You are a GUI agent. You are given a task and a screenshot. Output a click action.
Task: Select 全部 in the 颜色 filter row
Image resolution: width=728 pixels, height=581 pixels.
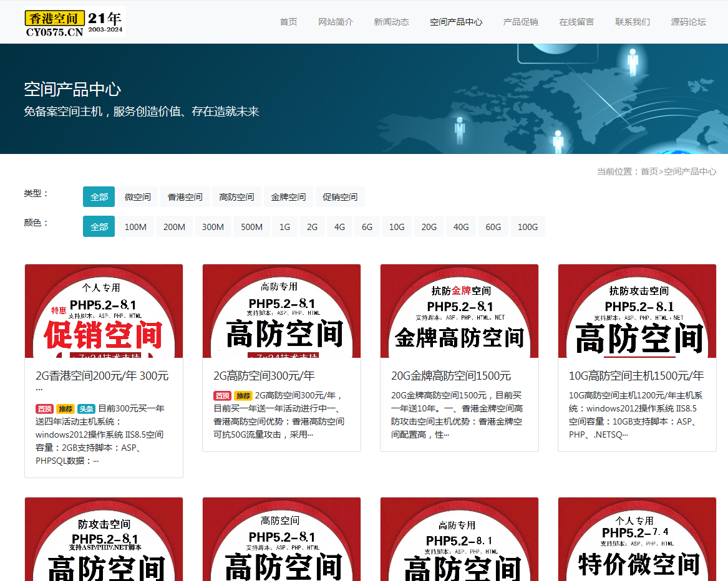click(99, 226)
